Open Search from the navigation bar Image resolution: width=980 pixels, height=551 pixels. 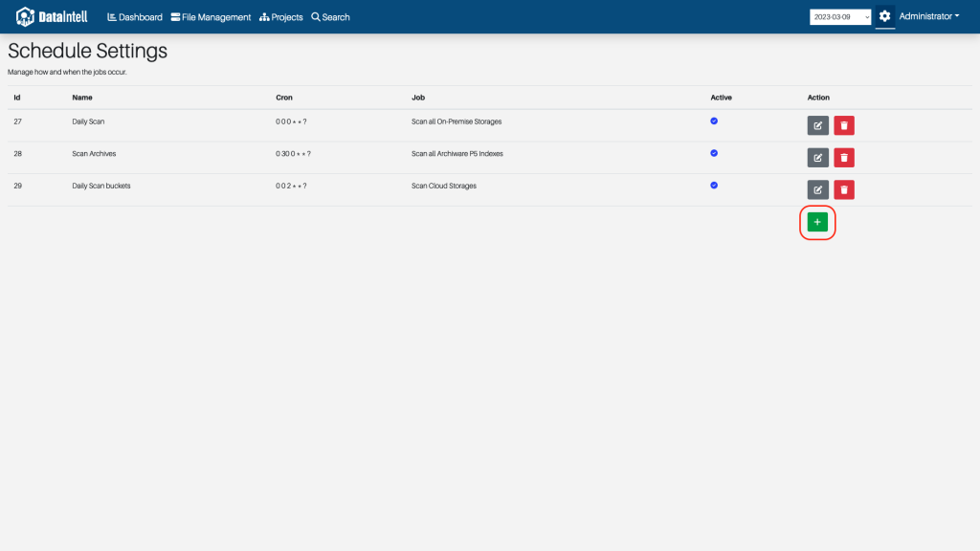pos(330,17)
